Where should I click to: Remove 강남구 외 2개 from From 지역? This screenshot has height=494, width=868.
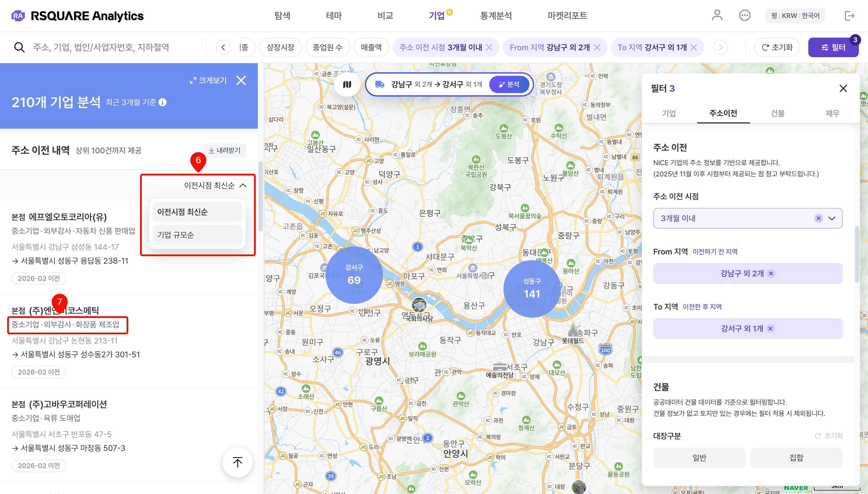click(771, 273)
